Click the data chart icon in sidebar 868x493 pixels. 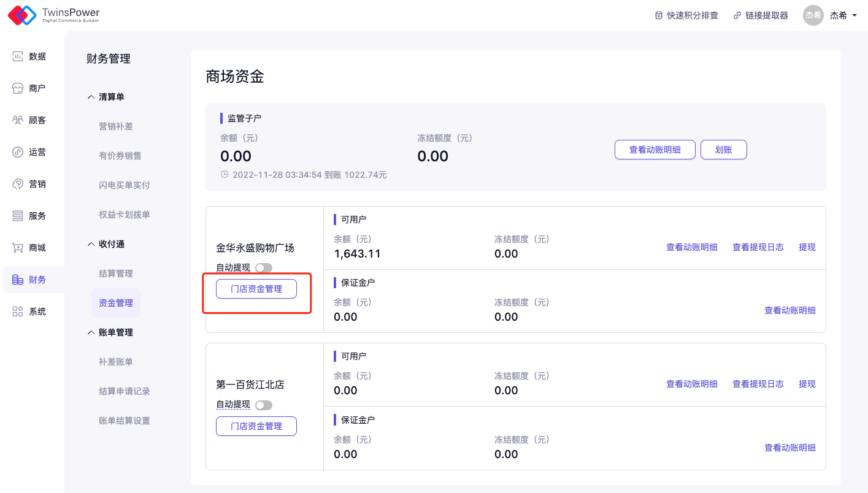pos(18,56)
